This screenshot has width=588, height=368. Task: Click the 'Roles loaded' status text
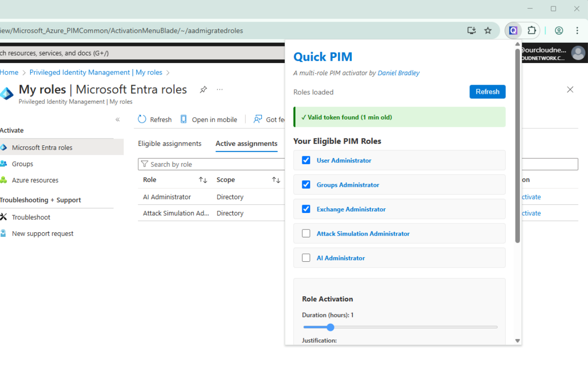click(313, 92)
